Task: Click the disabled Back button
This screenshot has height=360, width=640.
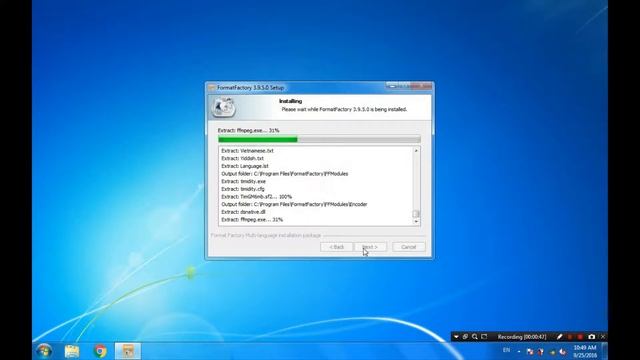Action: pyautogui.click(x=336, y=247)
